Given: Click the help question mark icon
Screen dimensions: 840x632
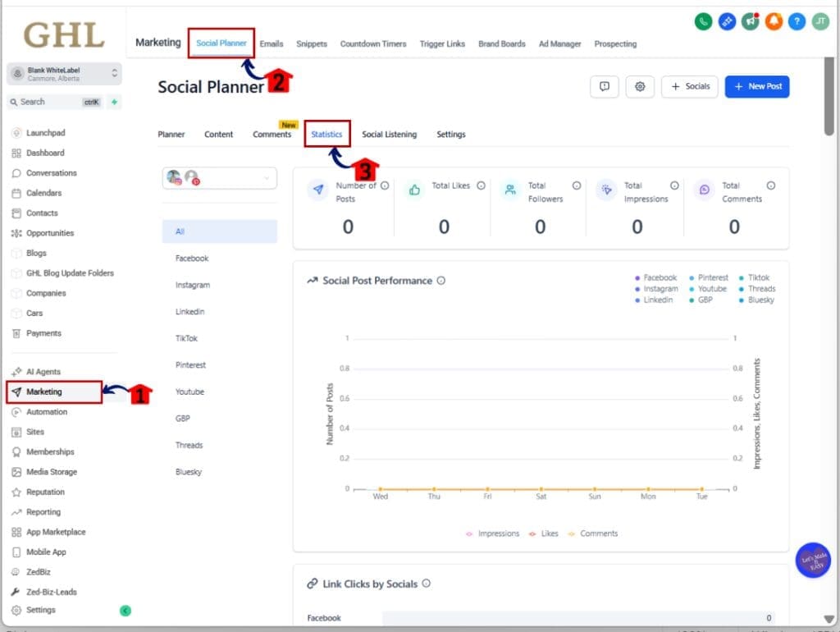Looking at the screenshot, I should (x=796, y=21).
